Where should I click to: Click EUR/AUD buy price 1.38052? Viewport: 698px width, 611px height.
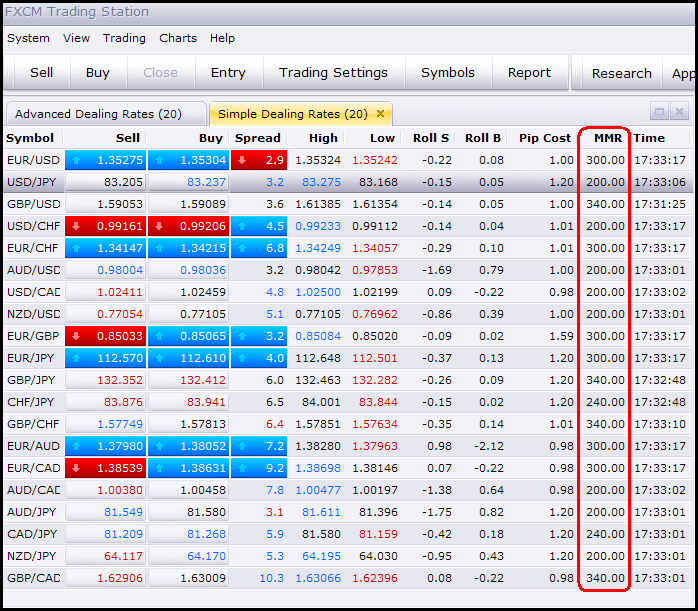(188, 446)
